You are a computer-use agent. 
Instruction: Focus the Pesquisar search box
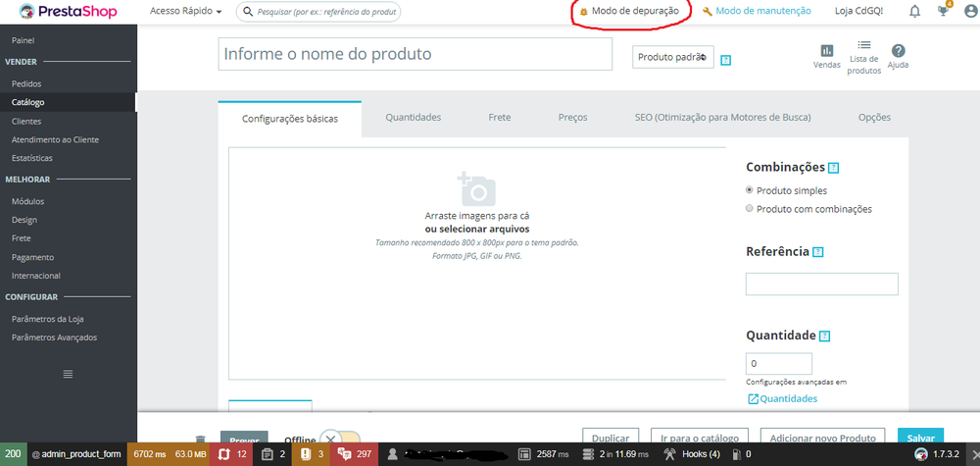(x=318, y=11)
